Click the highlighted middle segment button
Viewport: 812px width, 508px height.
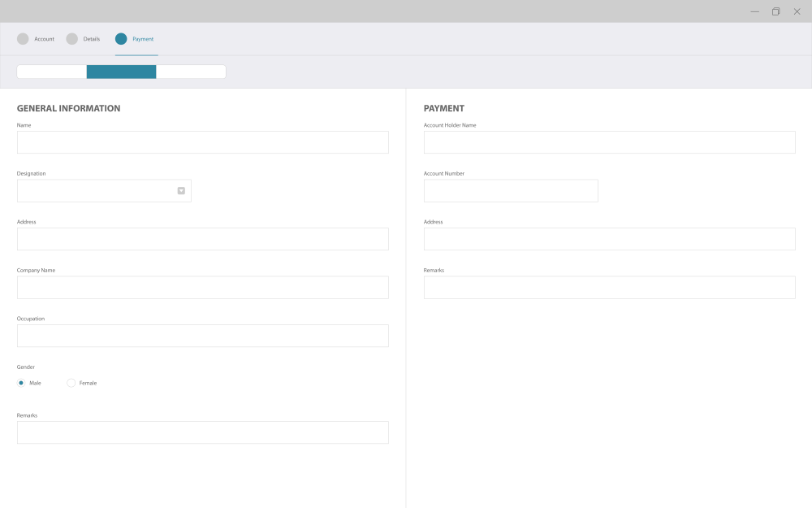(x=121, y=72)
